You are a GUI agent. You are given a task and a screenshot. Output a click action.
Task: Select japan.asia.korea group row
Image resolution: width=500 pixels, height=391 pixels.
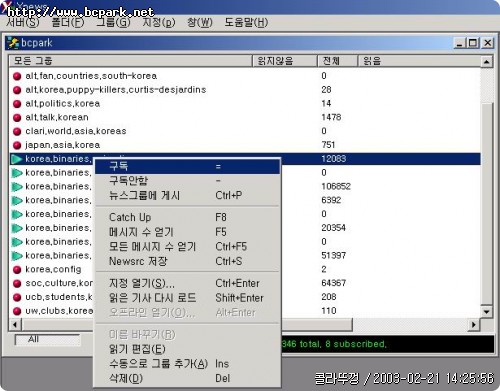click(x=245, y=145)
